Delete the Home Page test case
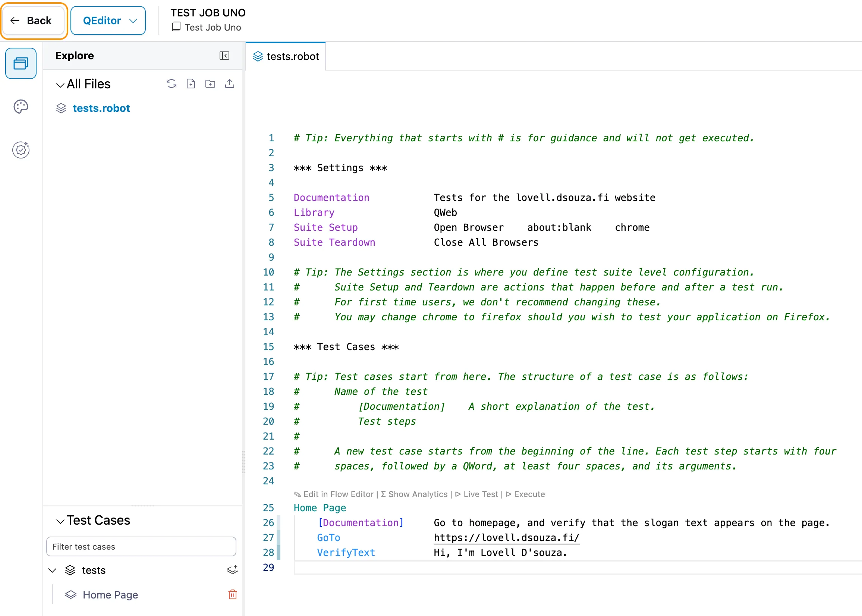 233,595
